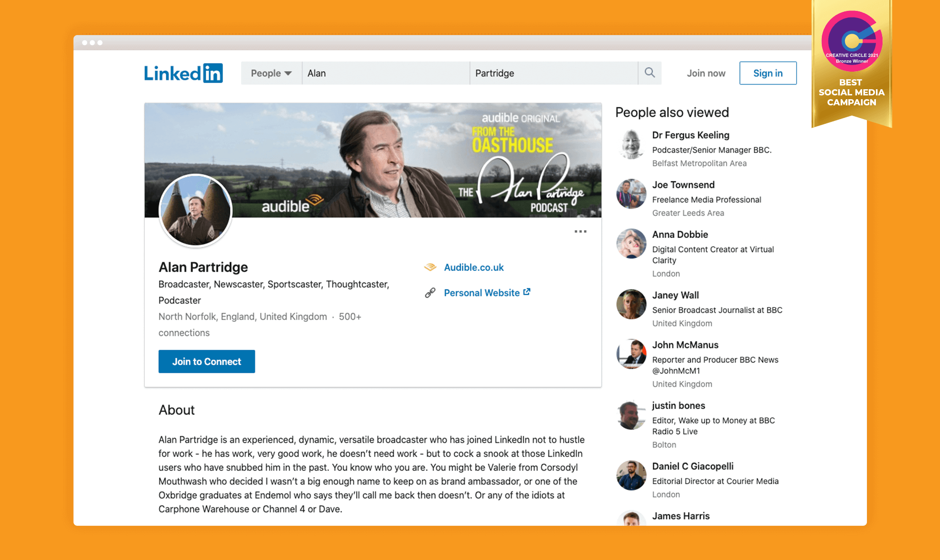940x560 pixels.
Task: Click the magnifying glass search icon
Action: [x=649, y=73]
